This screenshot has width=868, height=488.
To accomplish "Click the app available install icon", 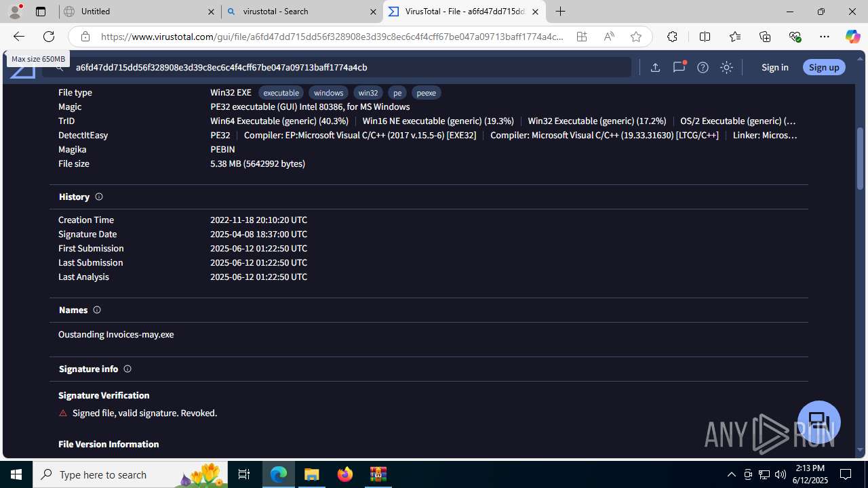I will (582, 37).
